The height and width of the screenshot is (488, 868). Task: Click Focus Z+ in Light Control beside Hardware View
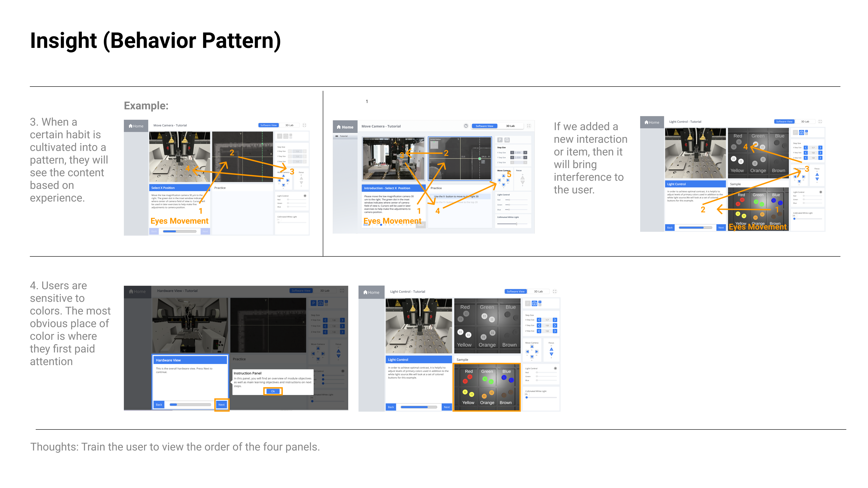(x=551, y=349)
